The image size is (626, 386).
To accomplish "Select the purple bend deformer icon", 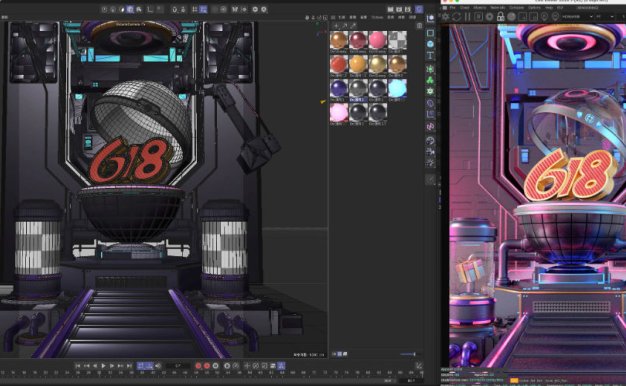I will (430, 115).
